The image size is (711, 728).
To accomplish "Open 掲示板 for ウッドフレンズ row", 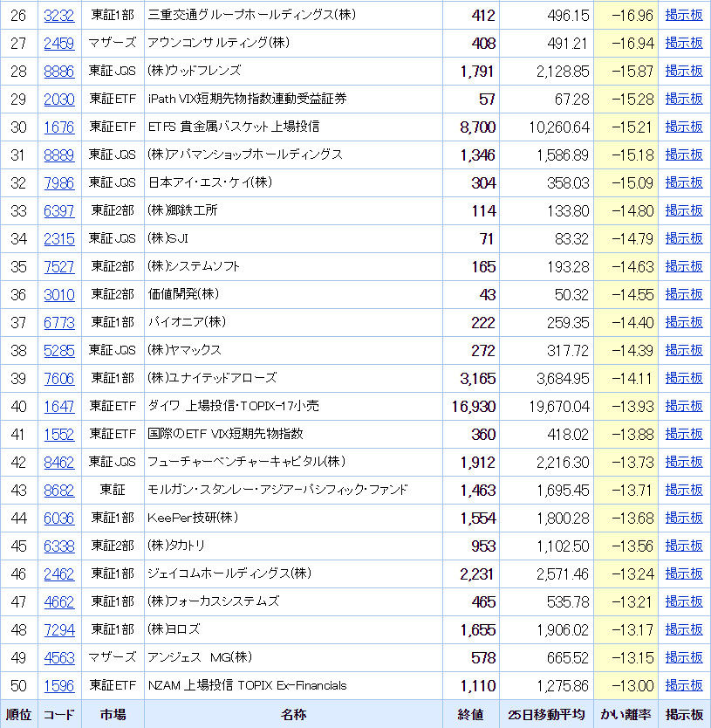I will click(684, 71).
